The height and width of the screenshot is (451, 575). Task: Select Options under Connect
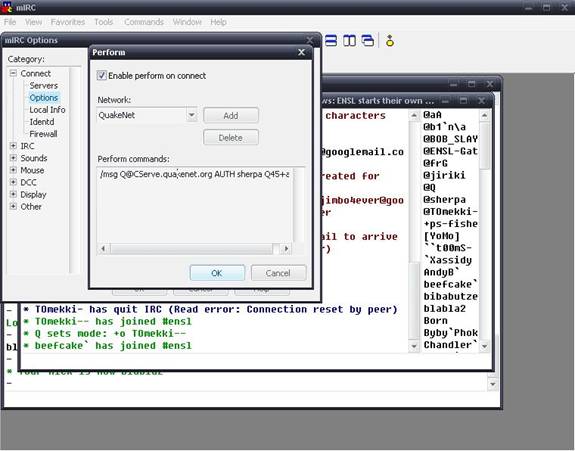[x=44, y=98]
